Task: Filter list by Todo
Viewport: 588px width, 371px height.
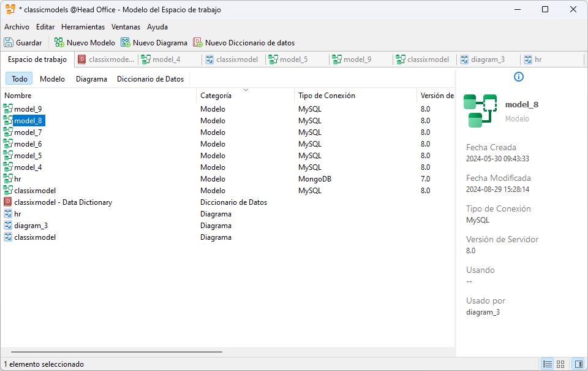Action: tap(19, 79)
